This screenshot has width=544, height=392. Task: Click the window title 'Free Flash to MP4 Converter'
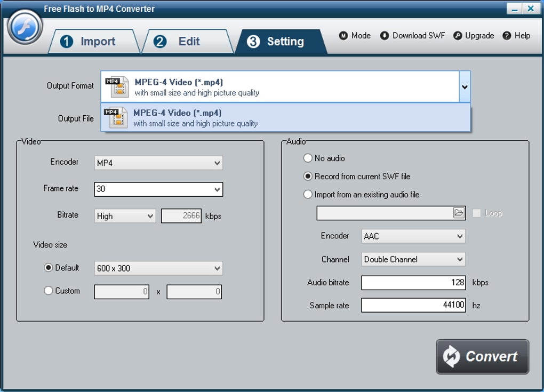point(99,9)
